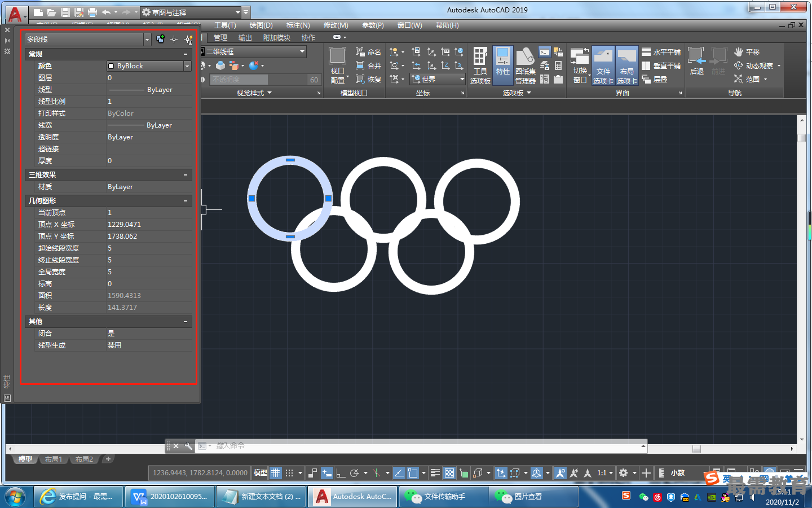812x508 pixels.
Task: Click the 模型 model space status button
Action: coord(261,473)
